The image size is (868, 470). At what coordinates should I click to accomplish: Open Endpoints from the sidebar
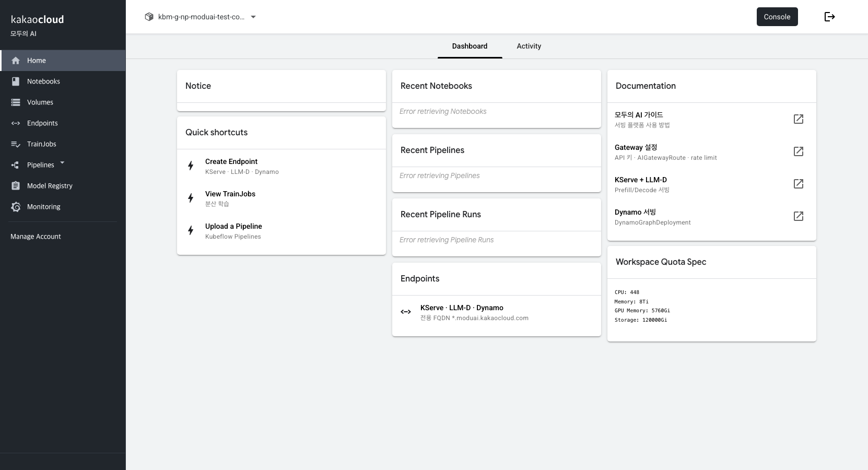[x=63, y=123]
